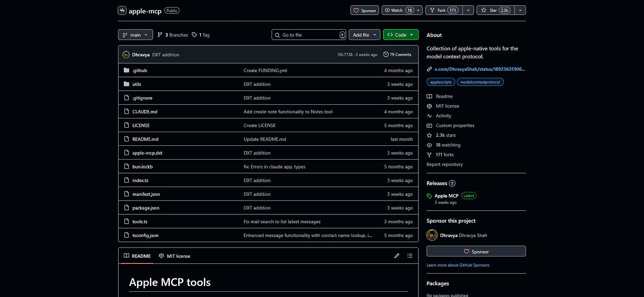The width and height of the screenshot is (644, 297).
Task: Open commit message 'Fix mail search to list latest messages'
Action: pos(282,221)
